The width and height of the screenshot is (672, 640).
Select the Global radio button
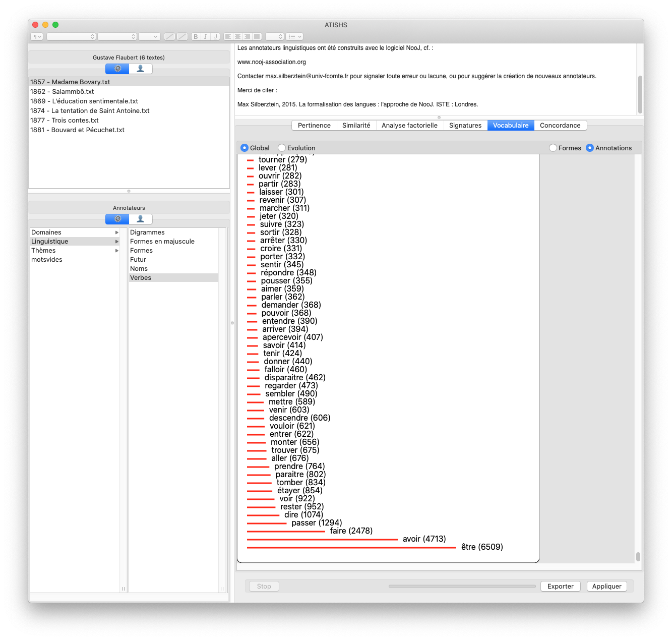coord(245,148)
